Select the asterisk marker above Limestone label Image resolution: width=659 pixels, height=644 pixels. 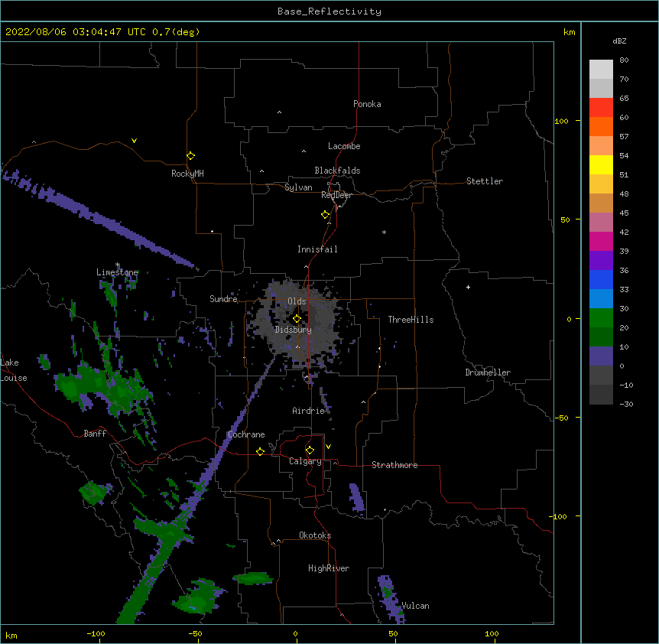click(x=118, y=265)
